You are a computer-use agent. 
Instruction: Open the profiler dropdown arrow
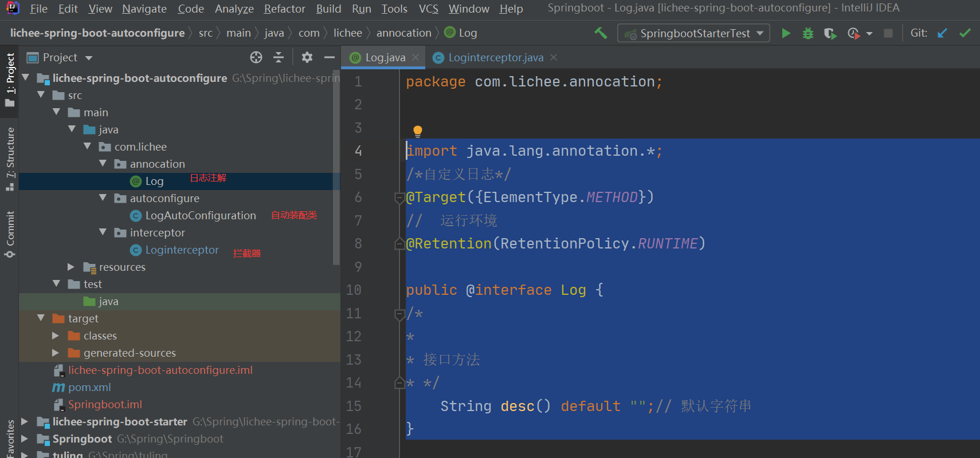pos(869,34)
